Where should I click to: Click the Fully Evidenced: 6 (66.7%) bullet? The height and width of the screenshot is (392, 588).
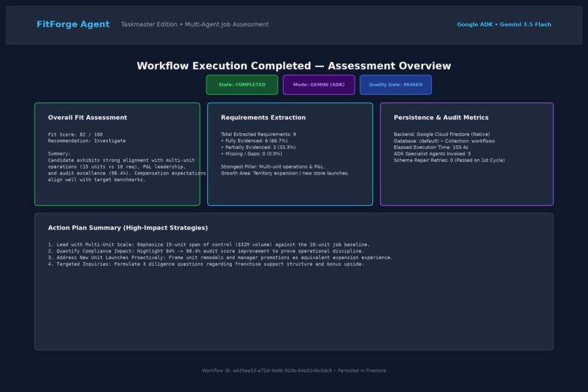(x=255, y=141)
